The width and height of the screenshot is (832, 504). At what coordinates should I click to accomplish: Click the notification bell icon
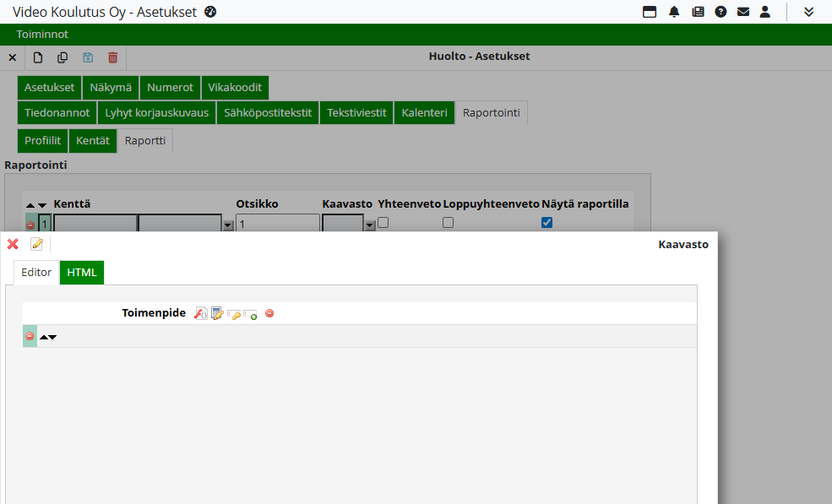pos(674,12)
